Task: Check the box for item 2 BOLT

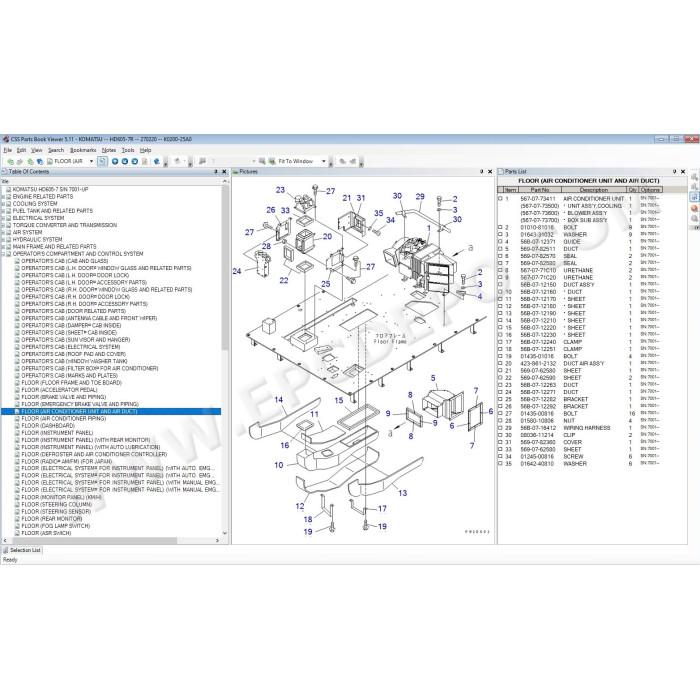Action: coord(500,227)
